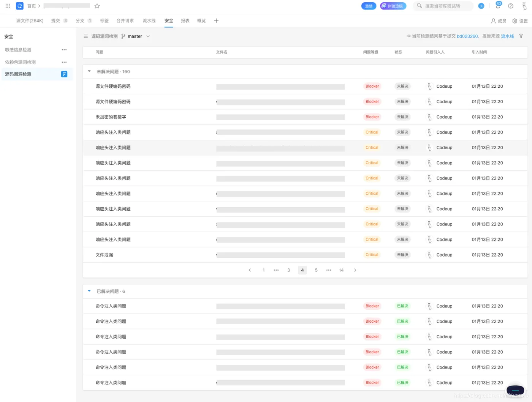The image size is (532, 402).
Task: Click the 状态 column header
Action: (x=398, y=52)
